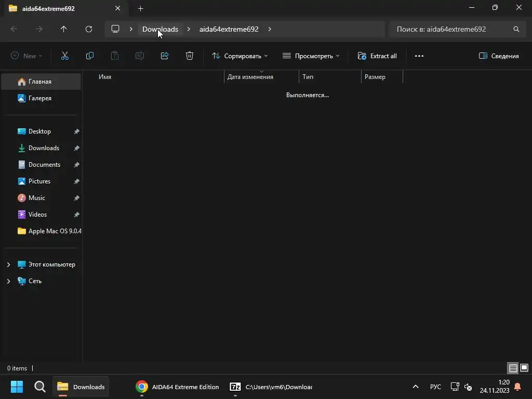Close the aida64extreme692 tab
Screen dimensions: 532x399
tap(118, 8)
